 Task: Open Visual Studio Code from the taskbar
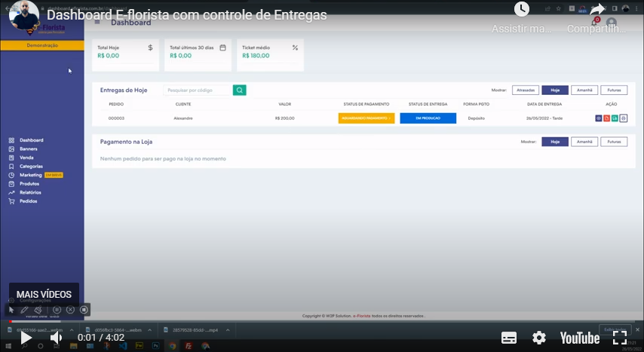[x=123, y=346]
